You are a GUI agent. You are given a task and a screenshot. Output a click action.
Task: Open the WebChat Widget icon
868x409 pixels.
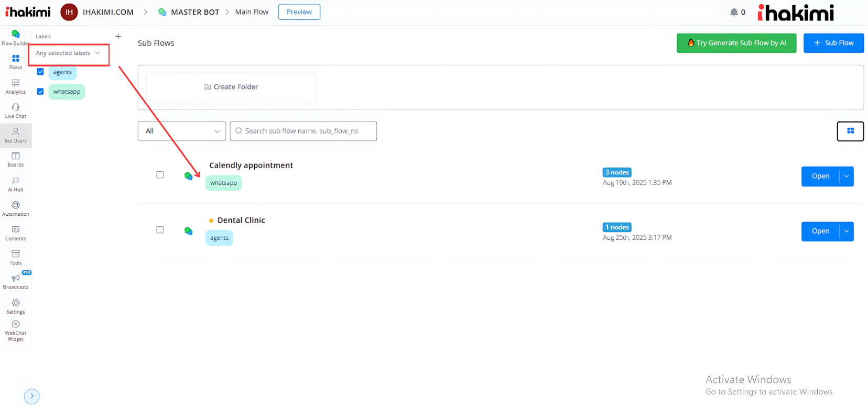(x=16, y=325)
